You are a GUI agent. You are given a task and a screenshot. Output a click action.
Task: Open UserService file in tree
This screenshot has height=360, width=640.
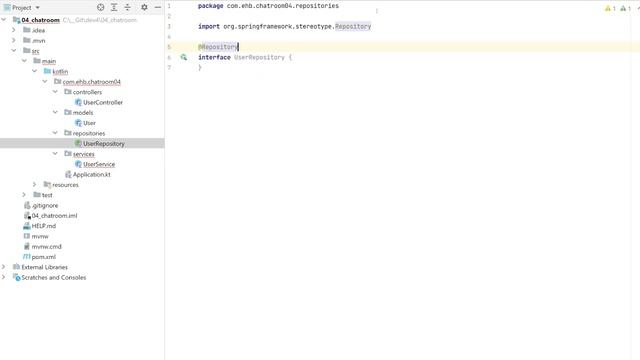99,164
